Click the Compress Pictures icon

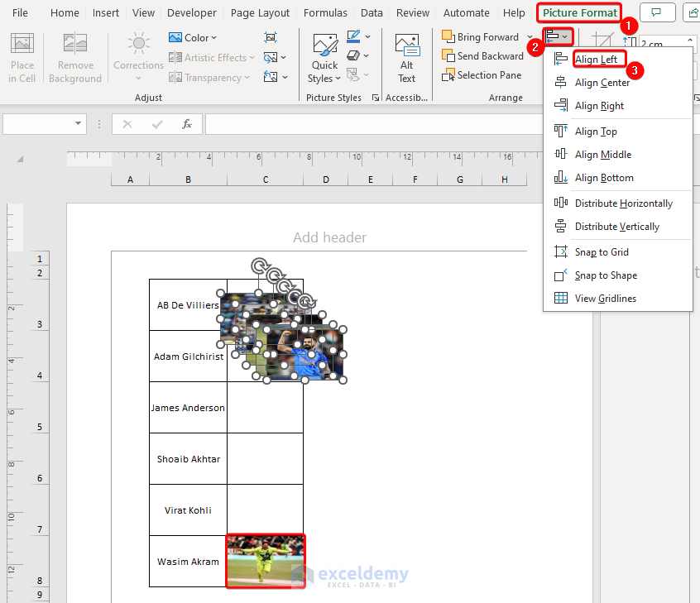point(271,37)
